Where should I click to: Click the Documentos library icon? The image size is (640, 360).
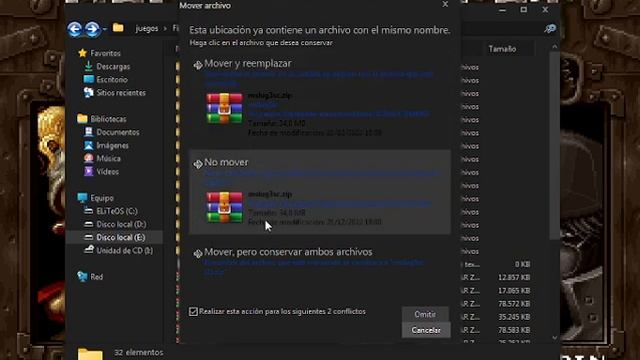tap(89, 132)
